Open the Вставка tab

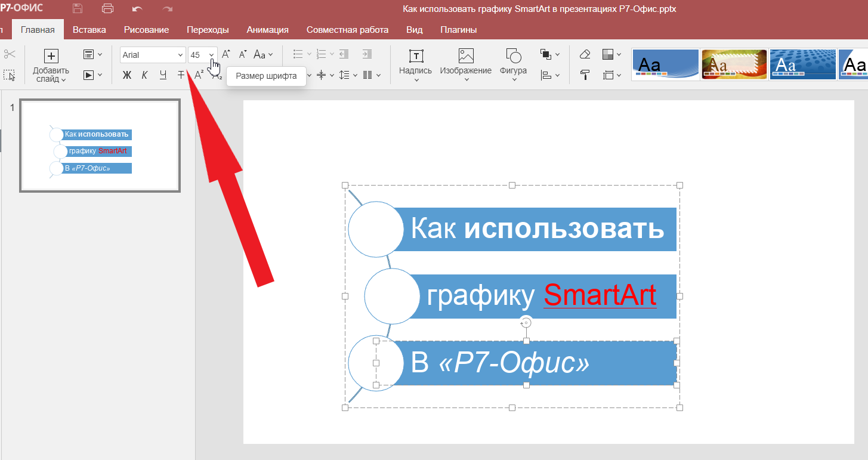click(89, 30)
